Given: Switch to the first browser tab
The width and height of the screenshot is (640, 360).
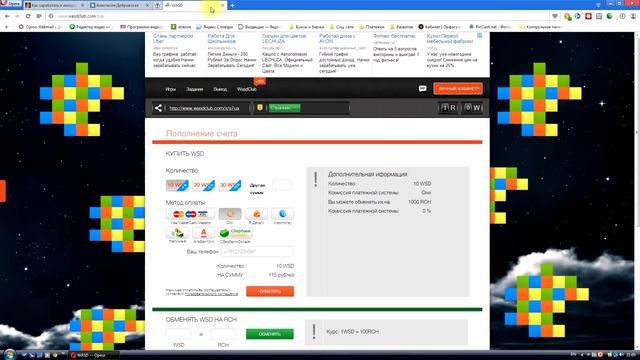Looking at the screenshot, I should pos(54,5).
